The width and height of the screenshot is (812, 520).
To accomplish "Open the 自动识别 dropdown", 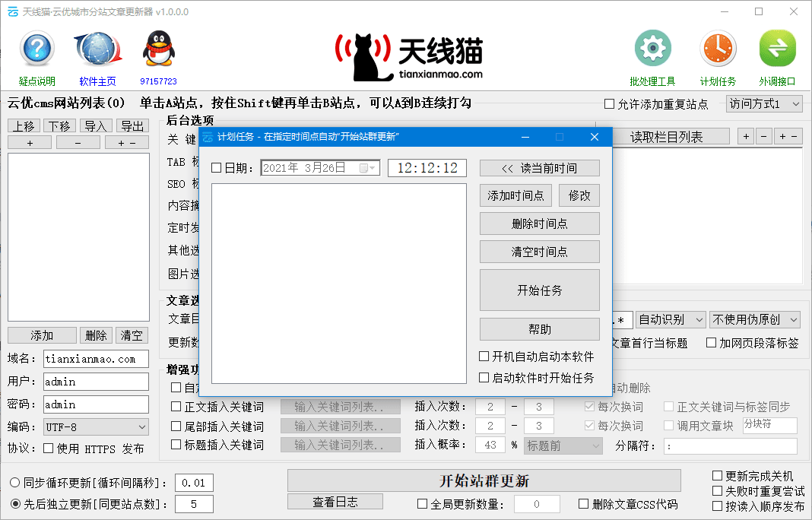I will click(671, 319).
